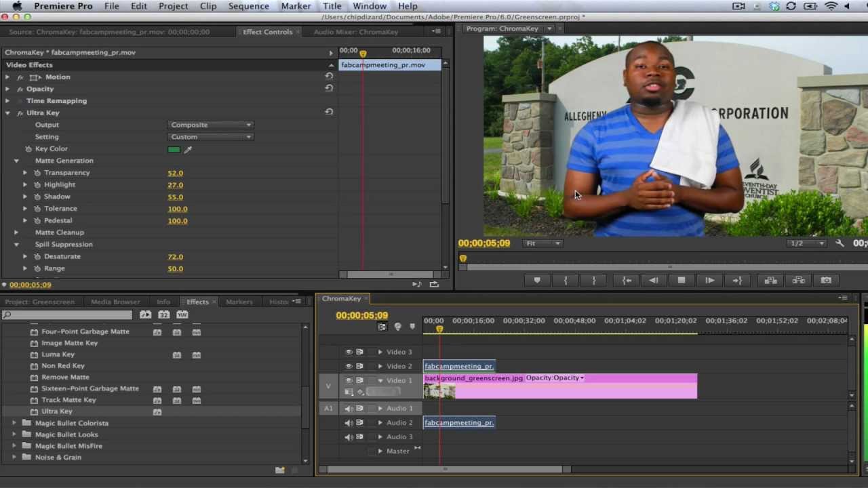Switch to Audio Mixer: ChromaKey tab
Viewport: 868px width, 488px height.
tap(355, 32)
